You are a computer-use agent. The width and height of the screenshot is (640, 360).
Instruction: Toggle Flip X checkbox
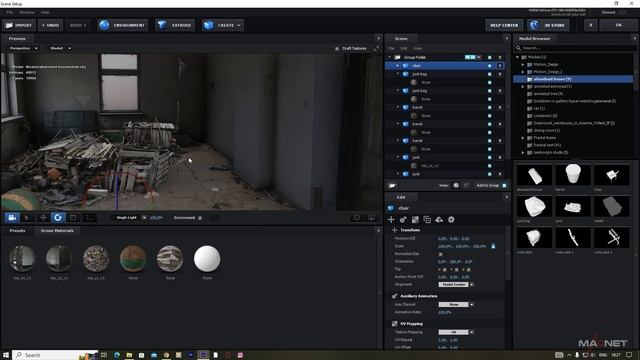coord(444,269)
